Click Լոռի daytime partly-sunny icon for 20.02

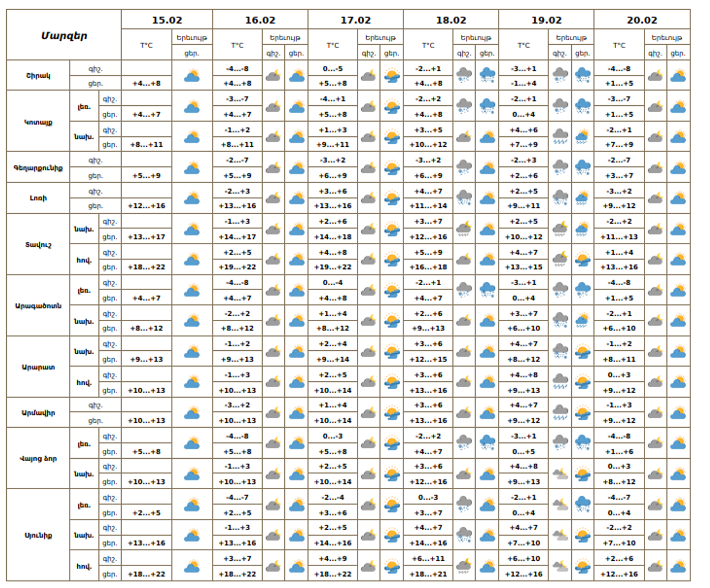point(678,198)
